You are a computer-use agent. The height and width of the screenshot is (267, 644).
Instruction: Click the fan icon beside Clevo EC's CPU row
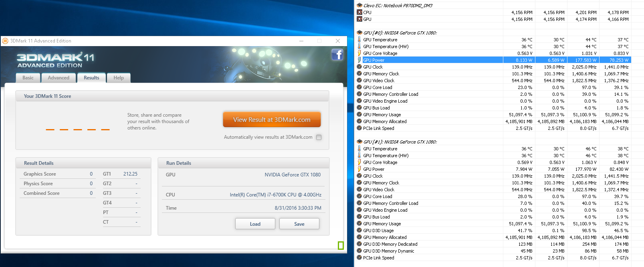(359, 12)
